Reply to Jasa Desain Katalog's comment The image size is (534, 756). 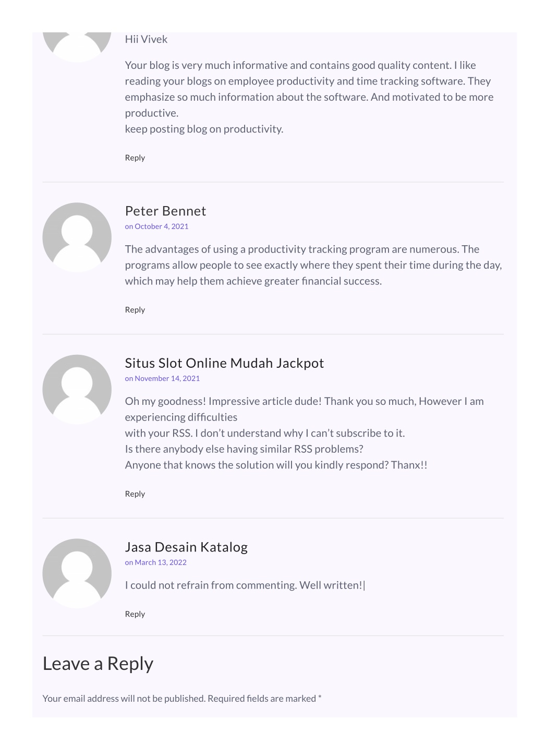click(135, 614)
